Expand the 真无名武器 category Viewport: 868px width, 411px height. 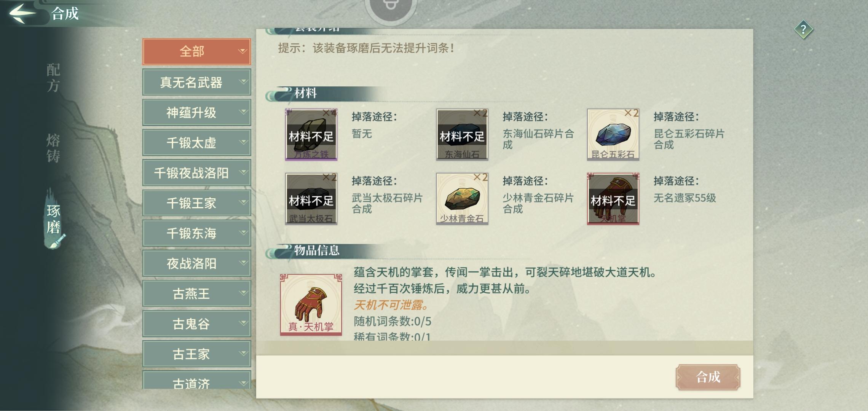(x=196, y=82)
